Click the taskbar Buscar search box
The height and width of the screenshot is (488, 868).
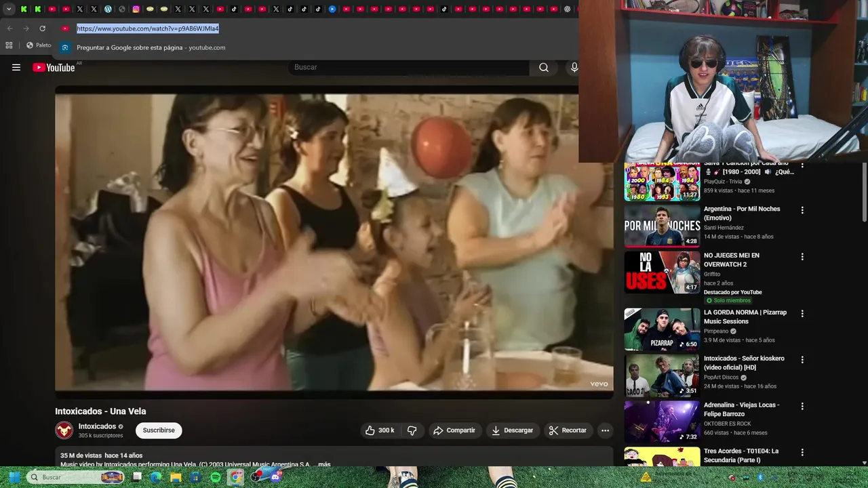[75, 477]
